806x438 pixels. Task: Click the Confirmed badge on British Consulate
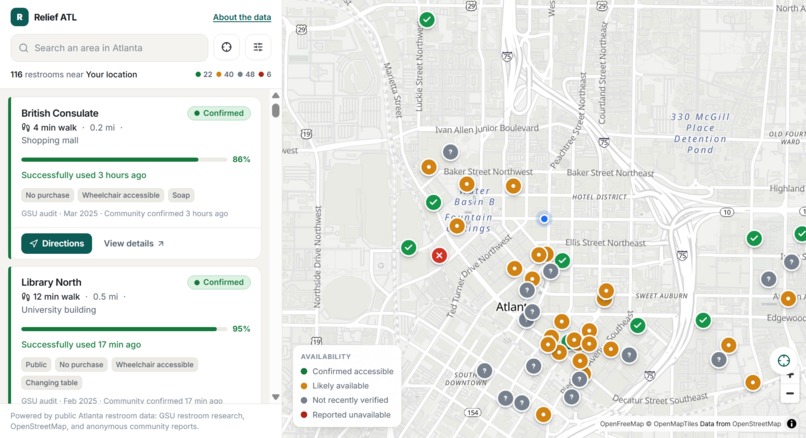(x=219, y=113)
